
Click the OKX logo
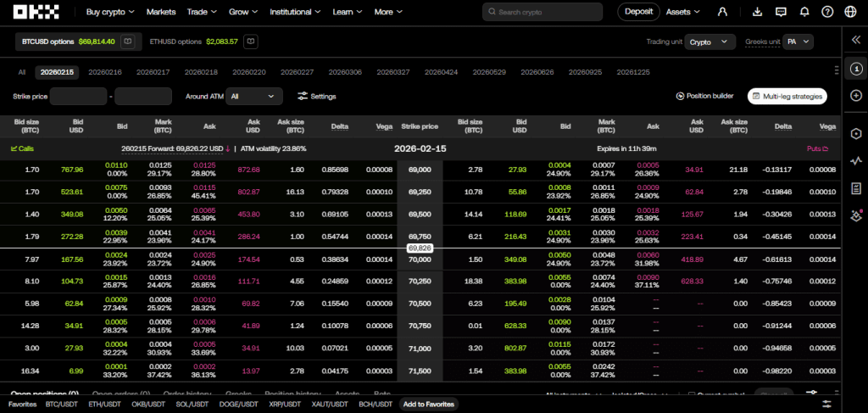point(36,12)
